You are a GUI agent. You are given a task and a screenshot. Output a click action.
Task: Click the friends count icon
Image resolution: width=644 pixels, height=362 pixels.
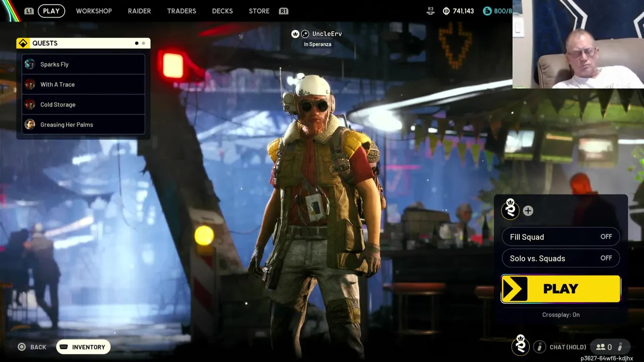[x=600, y=347]
